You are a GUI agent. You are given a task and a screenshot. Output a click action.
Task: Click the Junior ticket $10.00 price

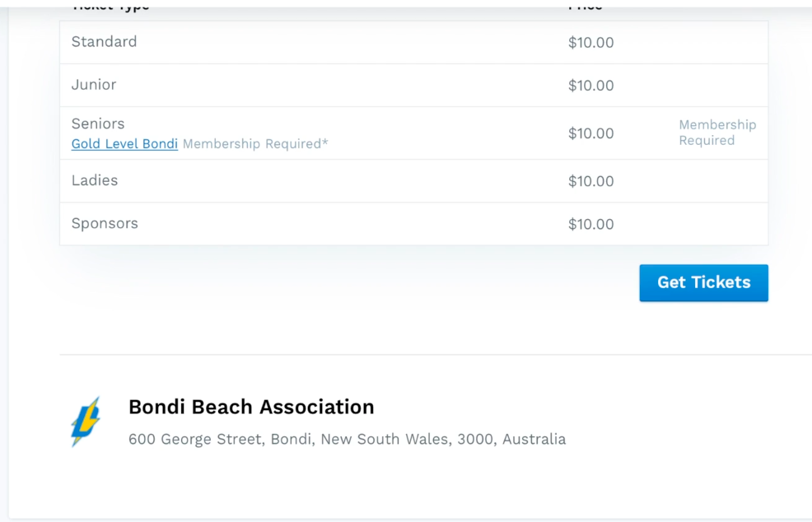point(590,86)
